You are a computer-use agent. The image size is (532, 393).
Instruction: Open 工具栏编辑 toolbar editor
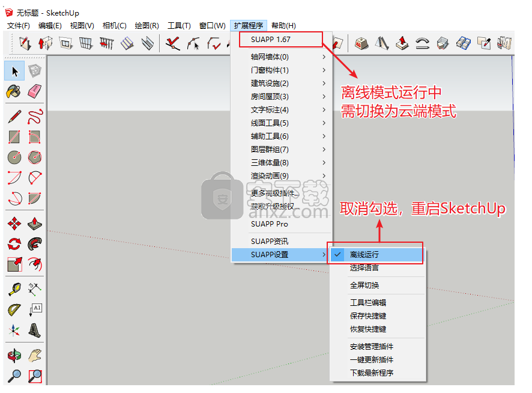(x=378, y=302)
